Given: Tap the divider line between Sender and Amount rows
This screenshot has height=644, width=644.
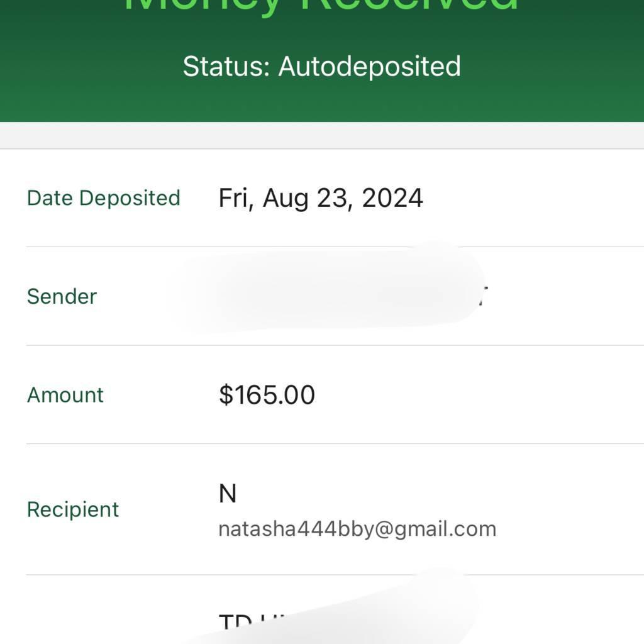Looking at the screenshot, I should coord(335,345).
